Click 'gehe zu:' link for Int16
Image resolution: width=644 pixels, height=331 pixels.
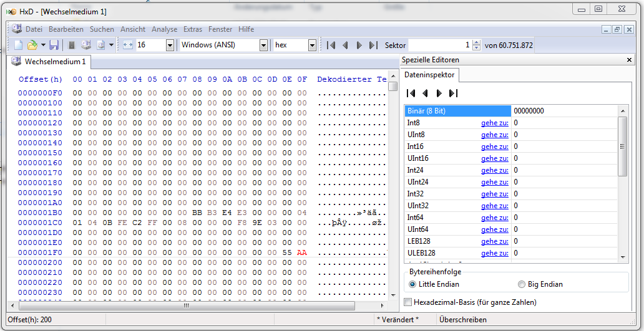click(495, 146)
